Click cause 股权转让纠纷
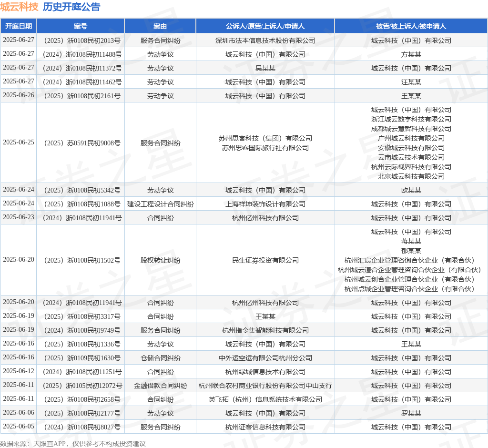 (x=160, y=260)
